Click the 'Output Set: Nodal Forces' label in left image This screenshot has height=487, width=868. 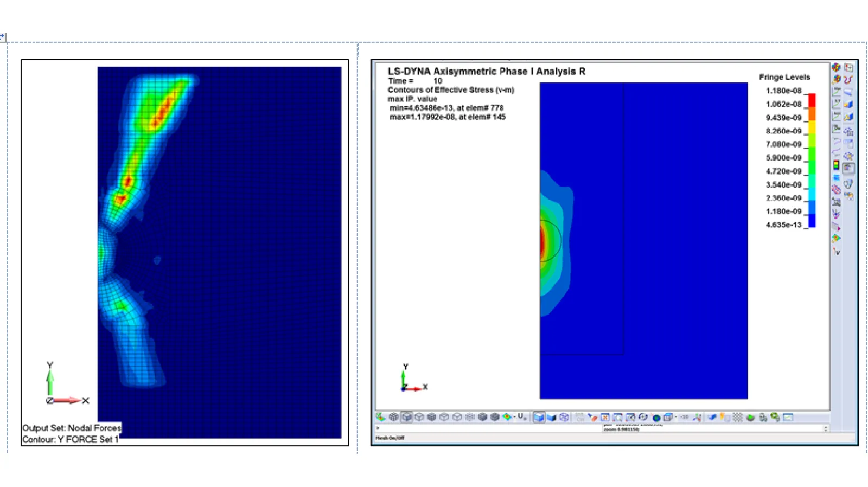(x=72, y=428)
